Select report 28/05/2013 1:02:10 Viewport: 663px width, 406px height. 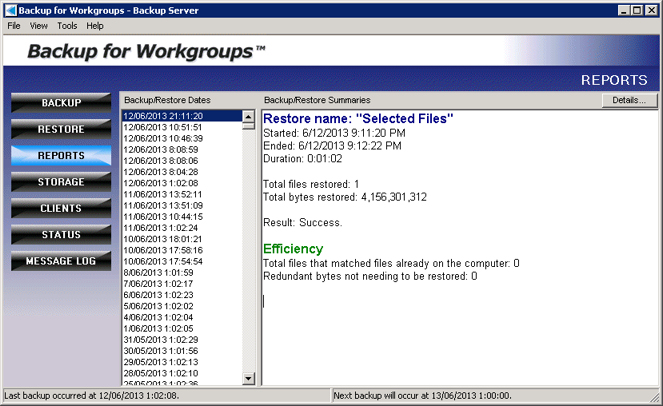coord(182,373)
